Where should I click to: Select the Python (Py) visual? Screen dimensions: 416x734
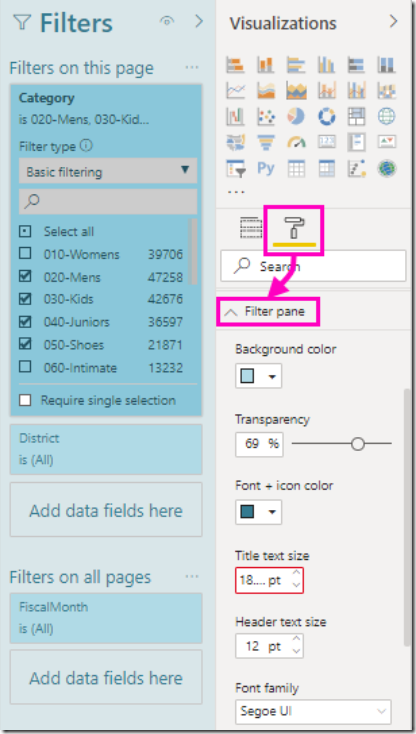pyautogui.click(x=265, y=168)
